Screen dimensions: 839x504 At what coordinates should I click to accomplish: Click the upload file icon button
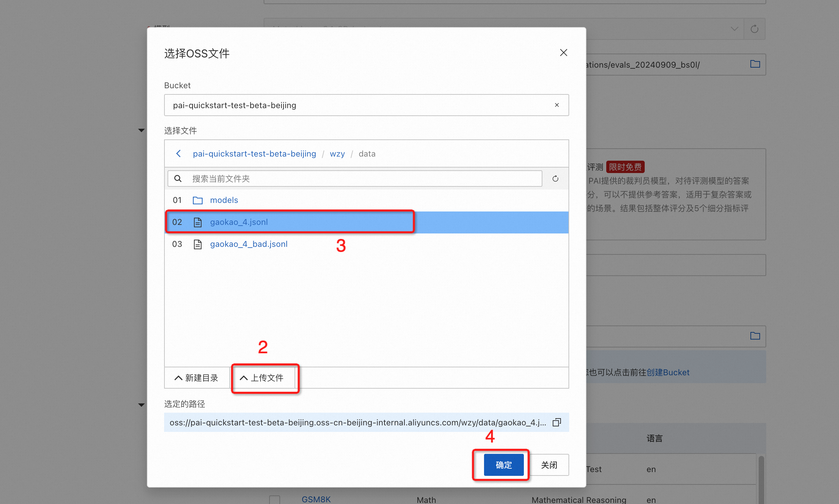(x=264, y=378)
